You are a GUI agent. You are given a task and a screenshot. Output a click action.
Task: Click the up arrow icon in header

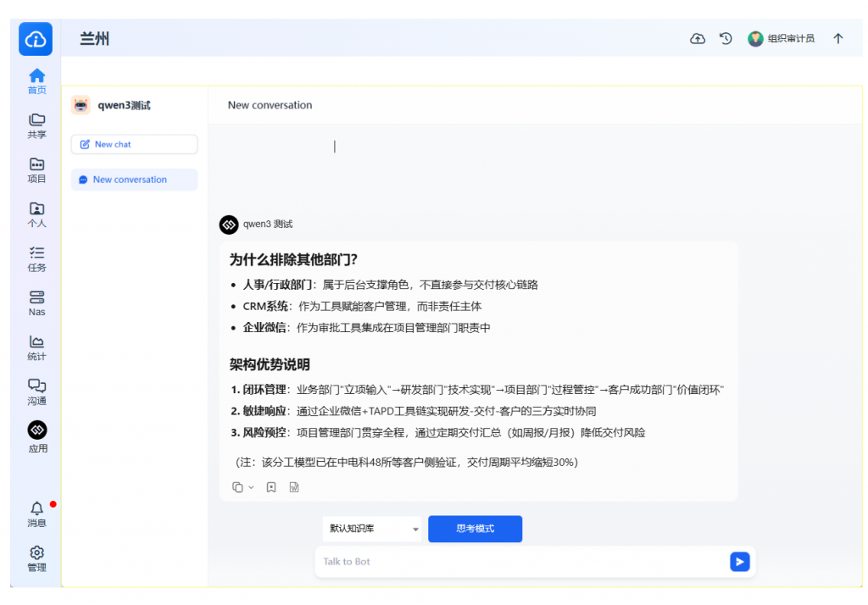tap(837, 39)
